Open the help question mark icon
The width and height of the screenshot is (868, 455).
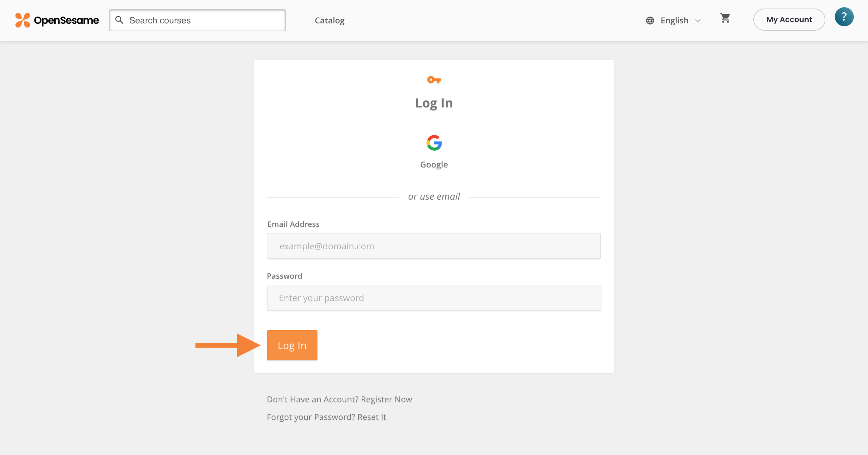click(x=844, y=16)
